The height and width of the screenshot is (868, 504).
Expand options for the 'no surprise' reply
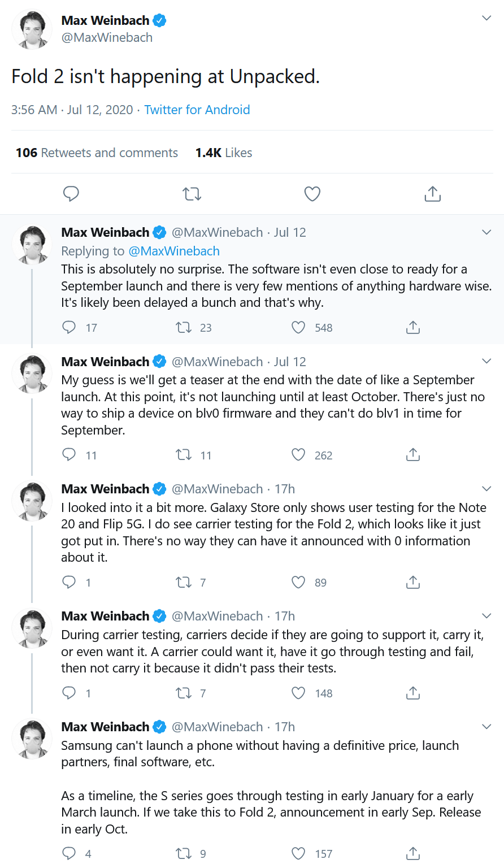pyautogui.click(x=486, y=232)
